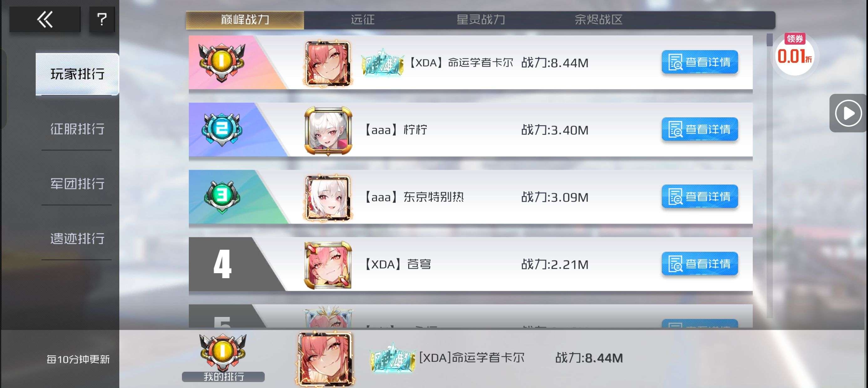Viewport: 868px width, 388px height.
Task: Select 征服排行 in the sidebar
Action: [77, 129]
